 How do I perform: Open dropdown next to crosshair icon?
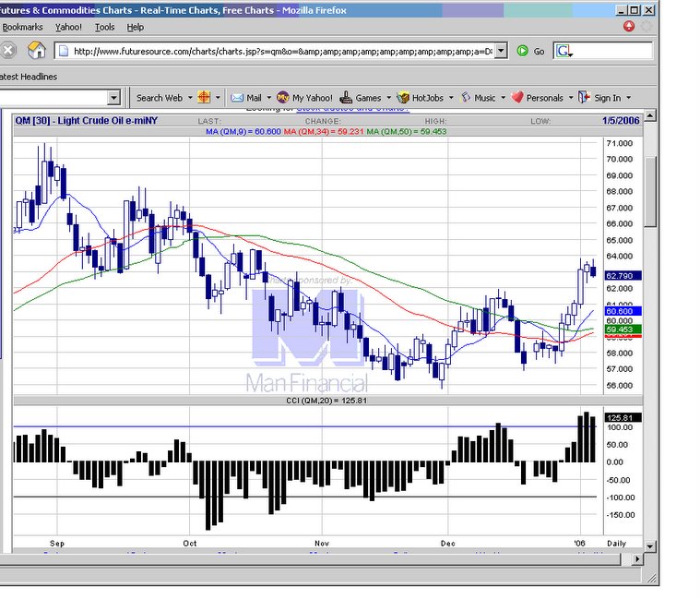[x=218, y=98]
